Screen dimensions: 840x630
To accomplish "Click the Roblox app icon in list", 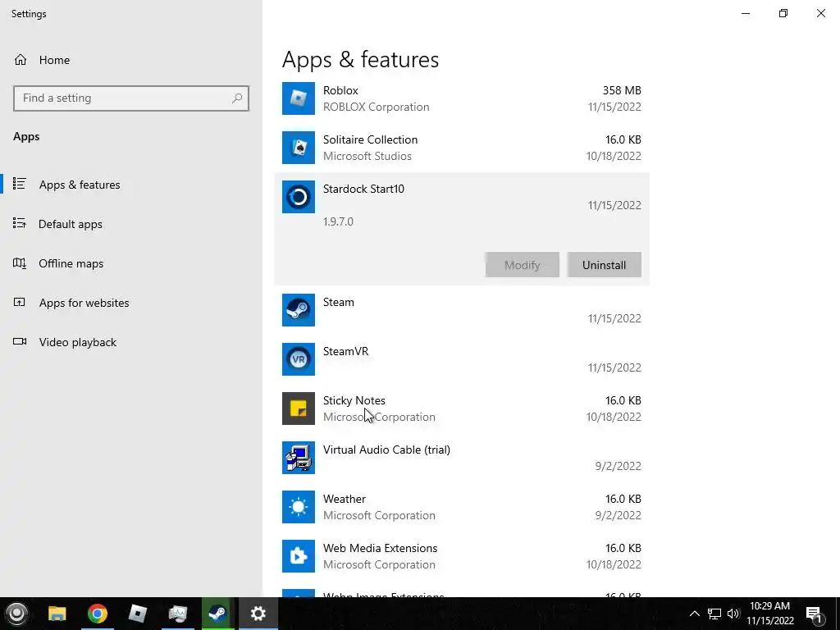I will click(x=299, y=98).
